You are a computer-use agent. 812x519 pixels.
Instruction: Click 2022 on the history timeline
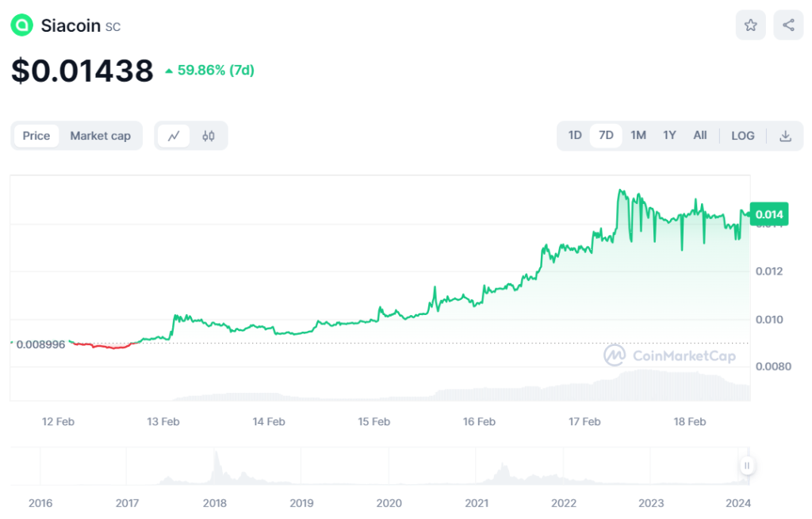[564, 503]
